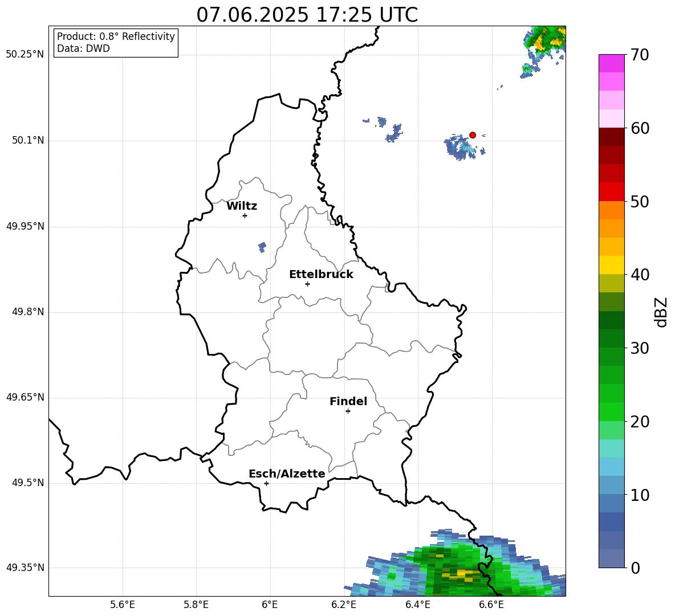Click the 6.4°E longitude label
The image size is (675, 616).
(417, 605)
